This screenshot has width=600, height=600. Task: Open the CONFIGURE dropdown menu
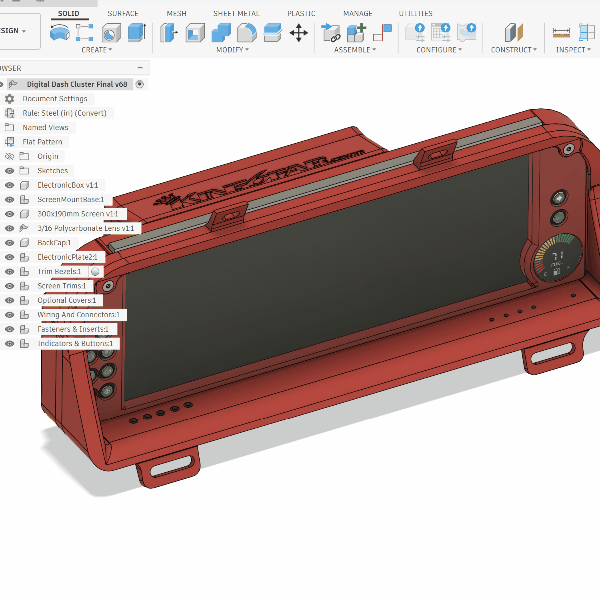[x=439, y=50]
